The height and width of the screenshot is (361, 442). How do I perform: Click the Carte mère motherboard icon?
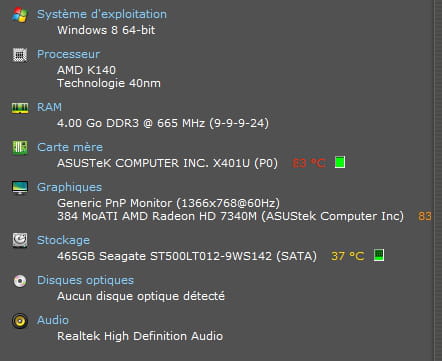(20, 147)
